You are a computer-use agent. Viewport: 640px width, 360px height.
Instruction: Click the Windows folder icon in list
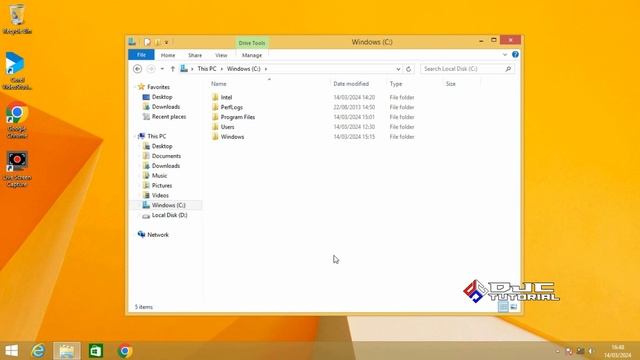click(x=216, y=137)
